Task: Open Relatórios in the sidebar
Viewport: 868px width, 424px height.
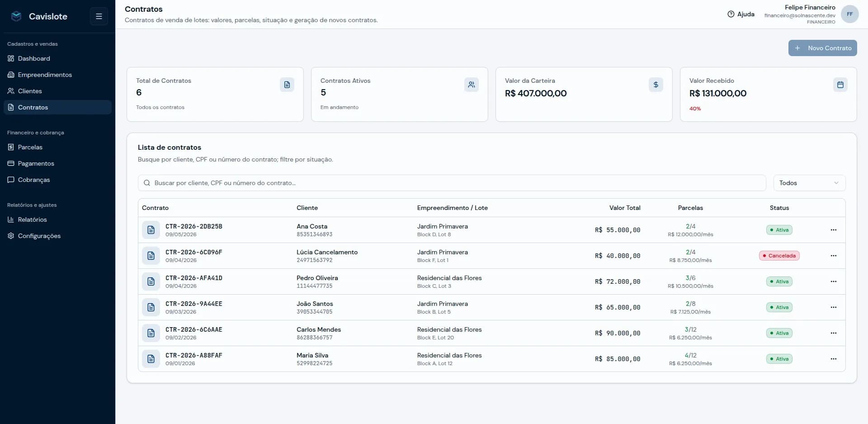Action: click(57, 219)
